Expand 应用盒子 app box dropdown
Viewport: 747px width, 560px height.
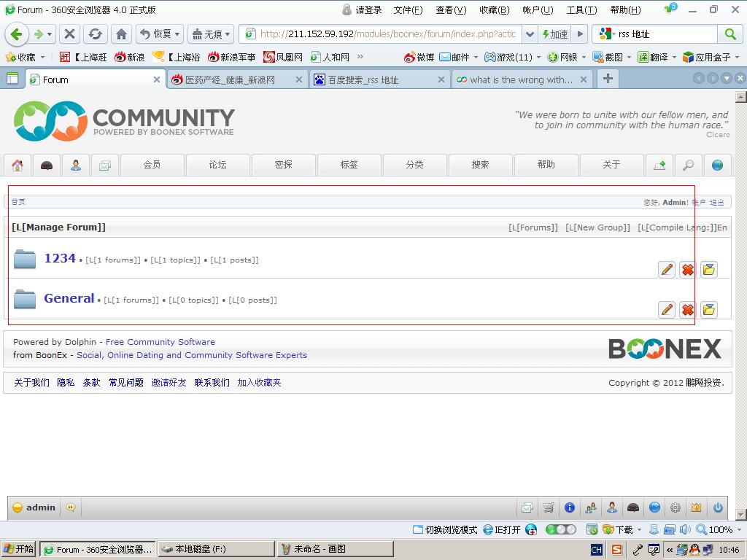738,57
